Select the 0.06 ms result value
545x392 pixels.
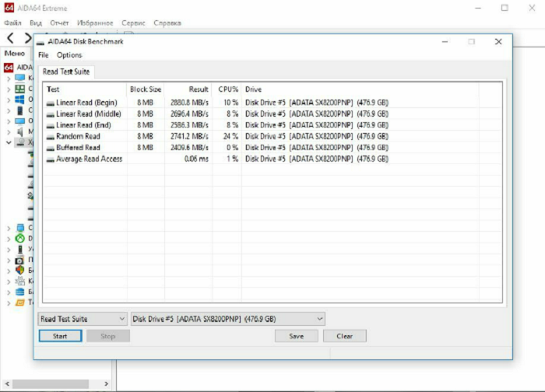(196, 159)
